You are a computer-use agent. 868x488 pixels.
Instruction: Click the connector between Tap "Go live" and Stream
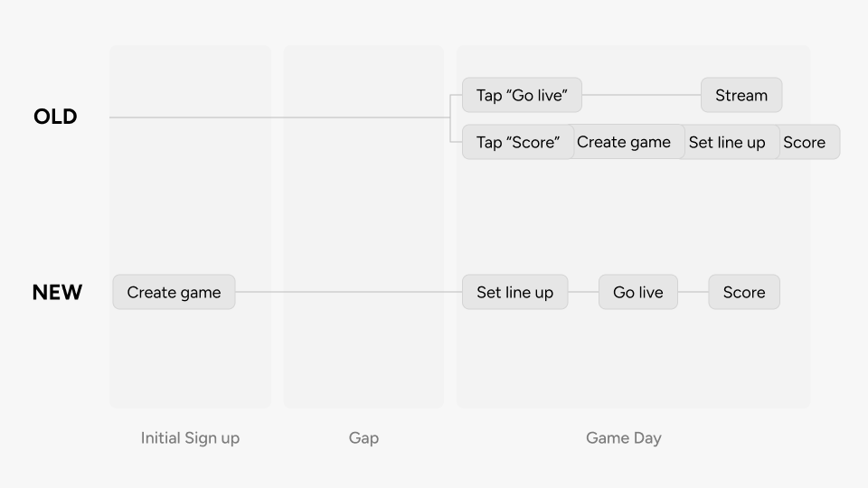(x=641, y=95)
